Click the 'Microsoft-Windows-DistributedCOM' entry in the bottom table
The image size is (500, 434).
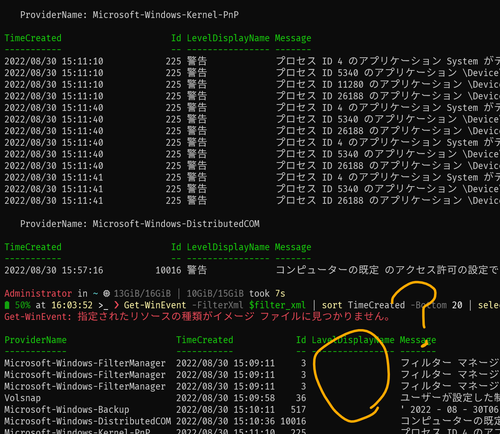click(87, 421)
